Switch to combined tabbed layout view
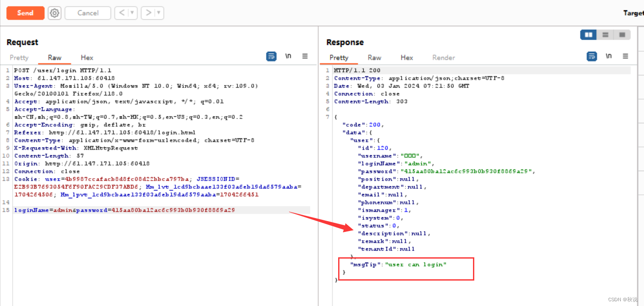The image size is (644, 306). click(x=622, y=34)
